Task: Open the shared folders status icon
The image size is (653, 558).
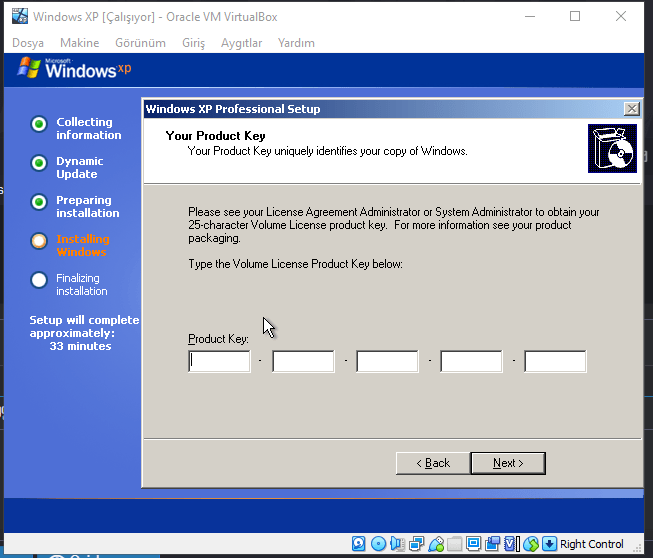Action: click(x=454, y=544)
